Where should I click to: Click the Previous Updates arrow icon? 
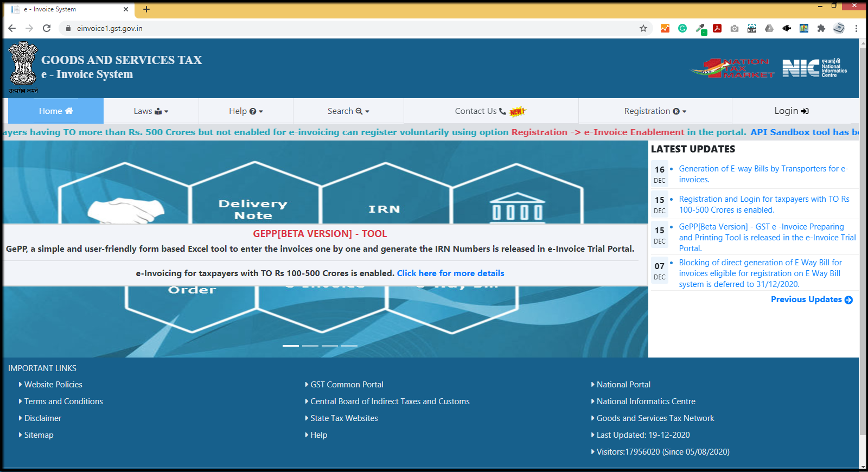848,299
